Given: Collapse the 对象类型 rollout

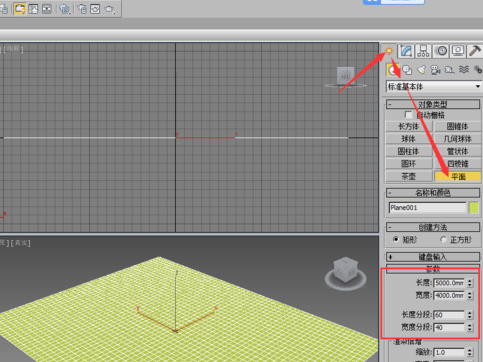Looking at the screenshot, I should coord(433,104).
